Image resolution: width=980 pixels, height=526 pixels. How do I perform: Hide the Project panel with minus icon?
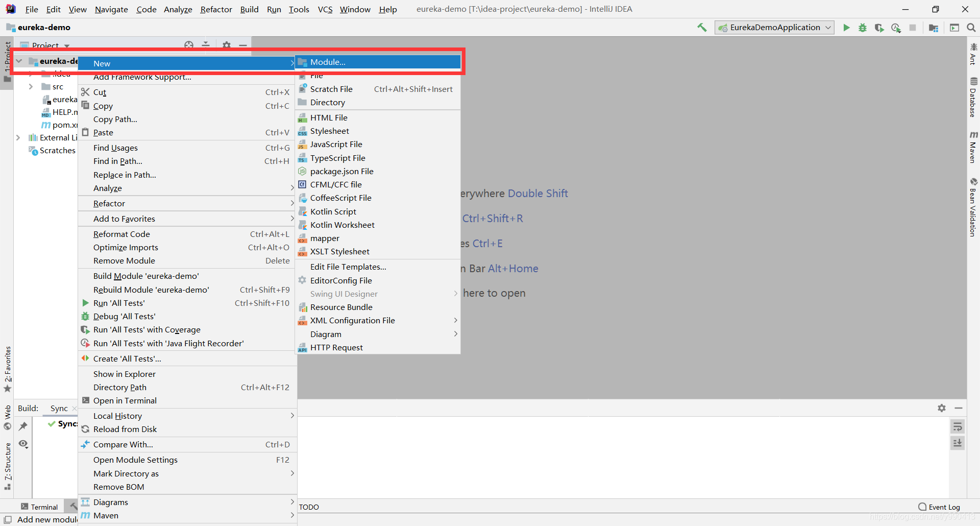pyautogui.click(x=243, y=45)
